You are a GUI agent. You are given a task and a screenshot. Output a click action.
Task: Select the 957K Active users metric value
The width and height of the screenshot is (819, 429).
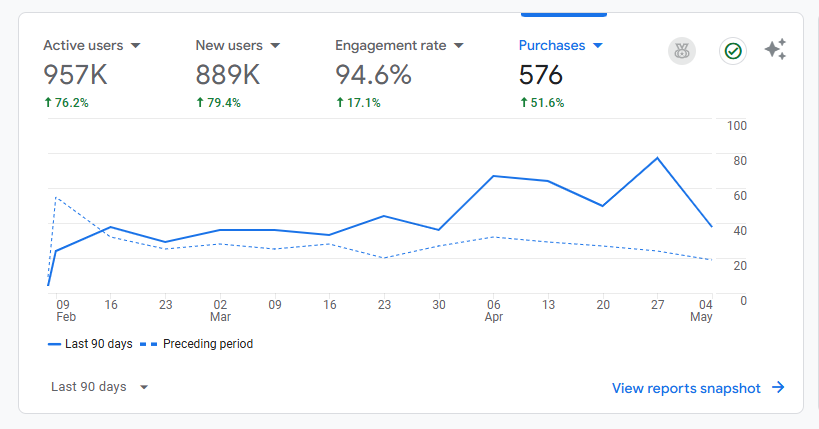[x=77, y=75]
